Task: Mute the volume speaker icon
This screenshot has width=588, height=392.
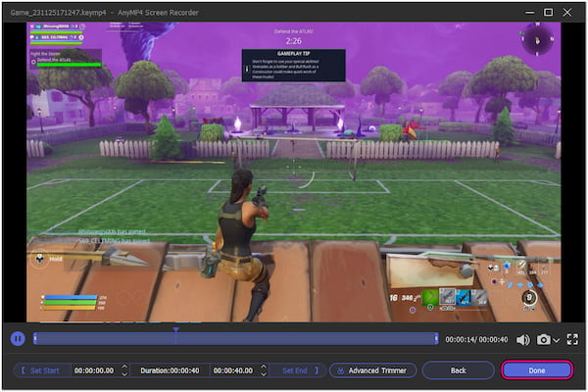Action: [522, 339]
